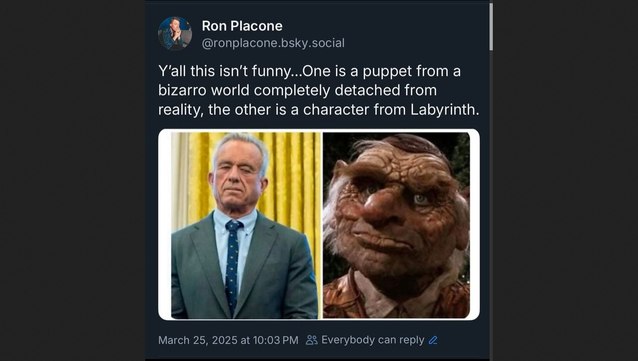
Task: Click the scrollbar track below the thumb
Action: click(x=491, y=203)
